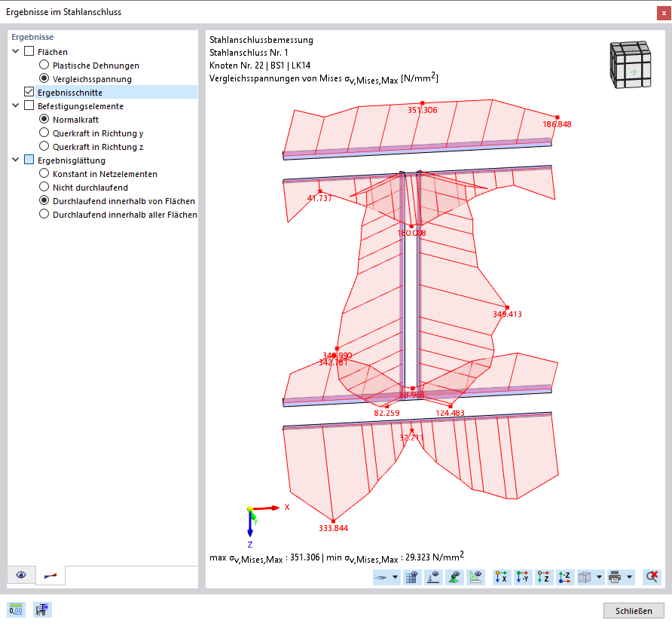Screen dimensions: 672x626
Task: Click the 349.413 stress value label
Action: click(x=507, y=314)
